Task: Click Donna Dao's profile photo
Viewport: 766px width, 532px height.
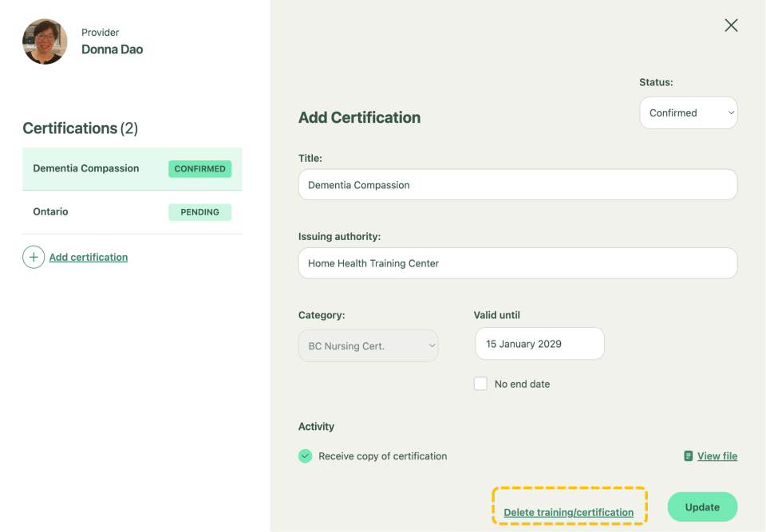Action: click(45, 41)
